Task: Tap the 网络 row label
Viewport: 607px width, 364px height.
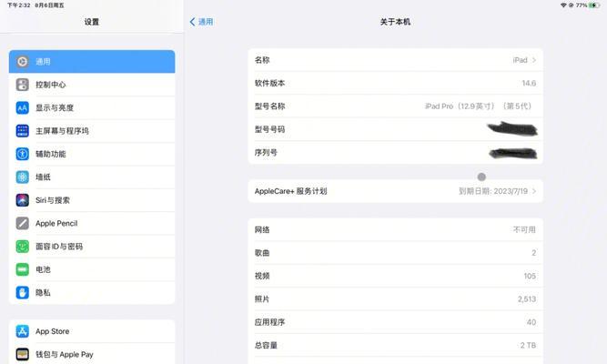Action: click(x=262, y=229)
